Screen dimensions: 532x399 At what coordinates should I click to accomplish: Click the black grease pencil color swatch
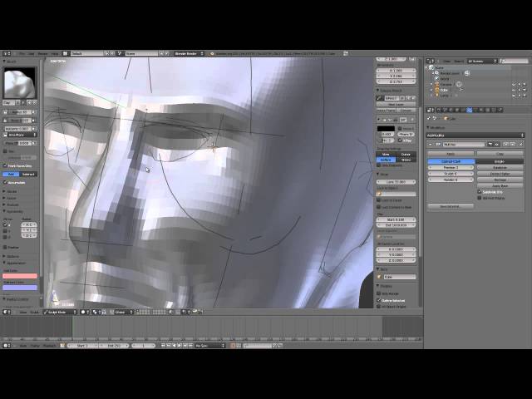pos(386,129)
